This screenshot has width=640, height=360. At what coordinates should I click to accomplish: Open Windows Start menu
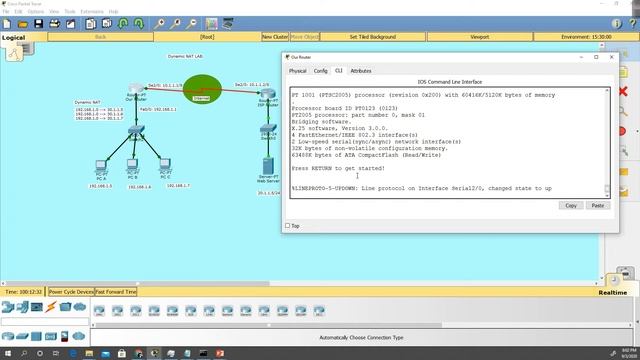(x=7, y=353)
